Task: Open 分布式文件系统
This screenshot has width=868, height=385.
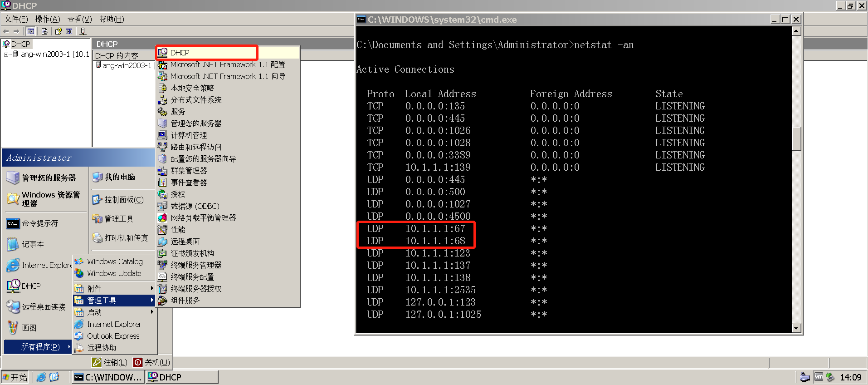Action: pyautogui.click(x=228, y=100)
